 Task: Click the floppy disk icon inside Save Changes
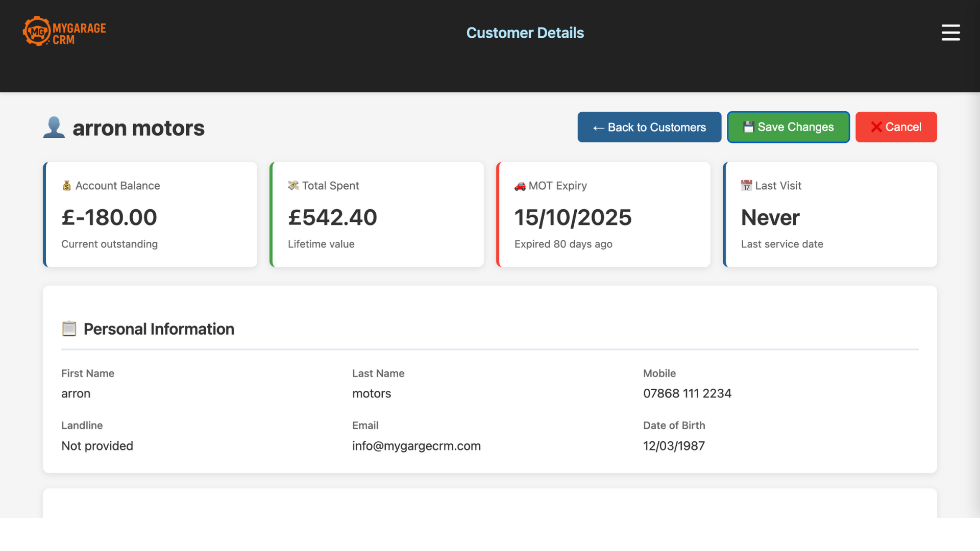point(749,127)
